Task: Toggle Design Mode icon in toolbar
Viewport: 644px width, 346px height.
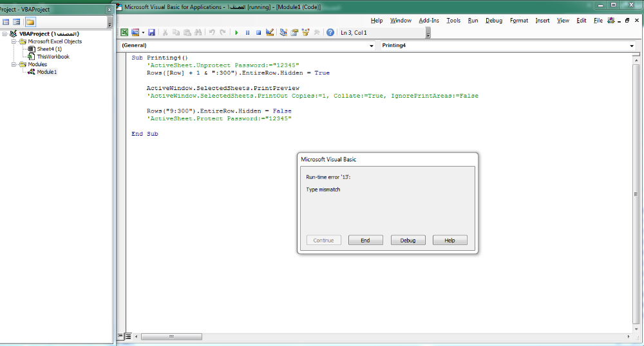Action: click(x=270, y=32)
